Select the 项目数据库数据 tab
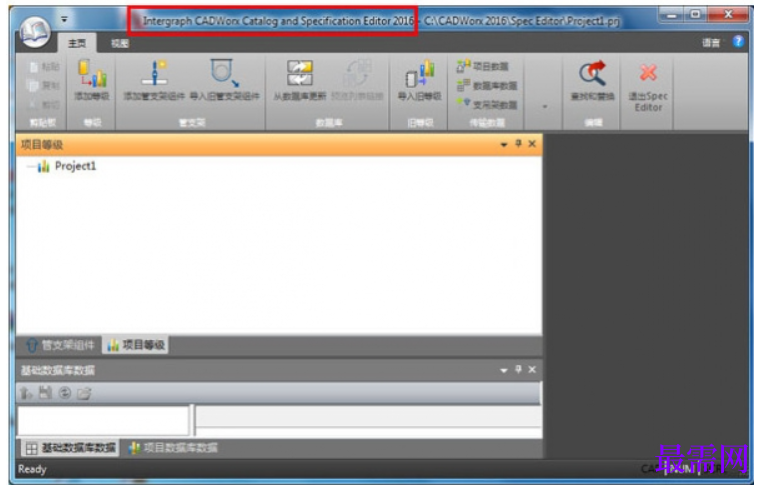 (x=173, y=448)
